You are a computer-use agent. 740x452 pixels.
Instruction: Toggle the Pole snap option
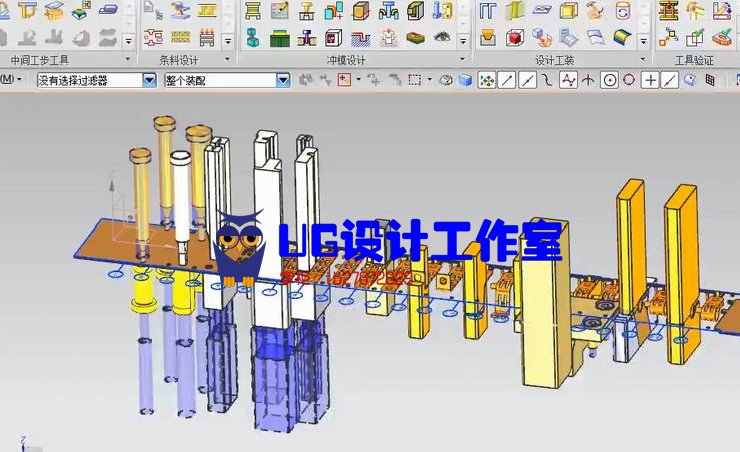pos(568,80)
